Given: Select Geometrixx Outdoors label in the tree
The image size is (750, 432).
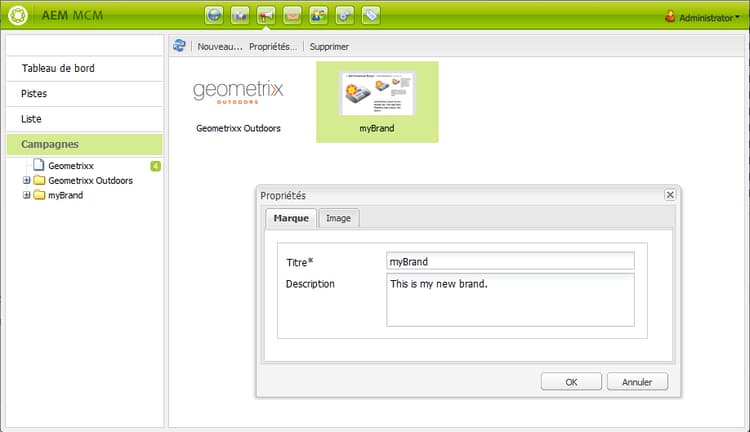Looking at the screenshot, I should point(90,180).
